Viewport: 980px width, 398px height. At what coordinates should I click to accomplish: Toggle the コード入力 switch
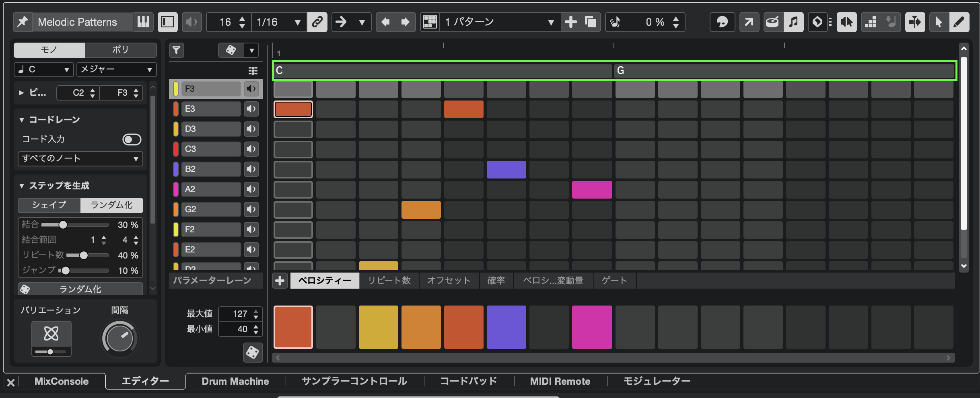click(x=132, y=140)
